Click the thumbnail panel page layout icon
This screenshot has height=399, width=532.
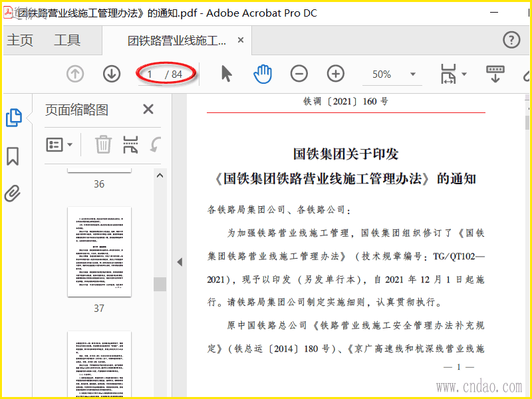130,144
